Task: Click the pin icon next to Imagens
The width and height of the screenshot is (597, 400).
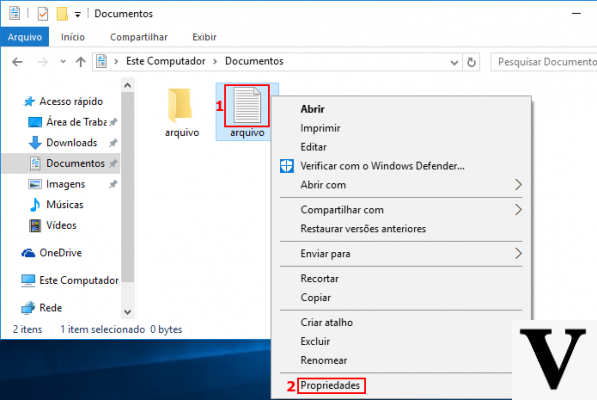Action: coord(113,185)
